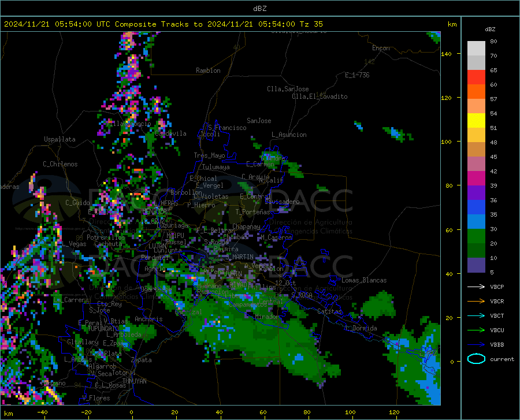
Task: Click the white VBCP arrow legend icon
Action: (476, 287)
